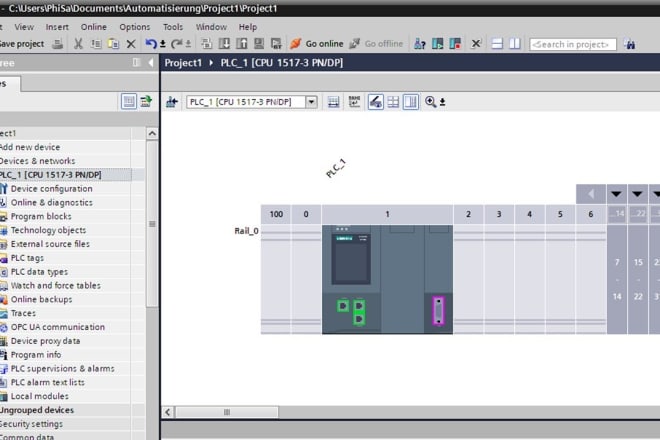This screenshot has height=440, width=660.
Task: Split the editor space vertically
Action: (x=515, y=44)
